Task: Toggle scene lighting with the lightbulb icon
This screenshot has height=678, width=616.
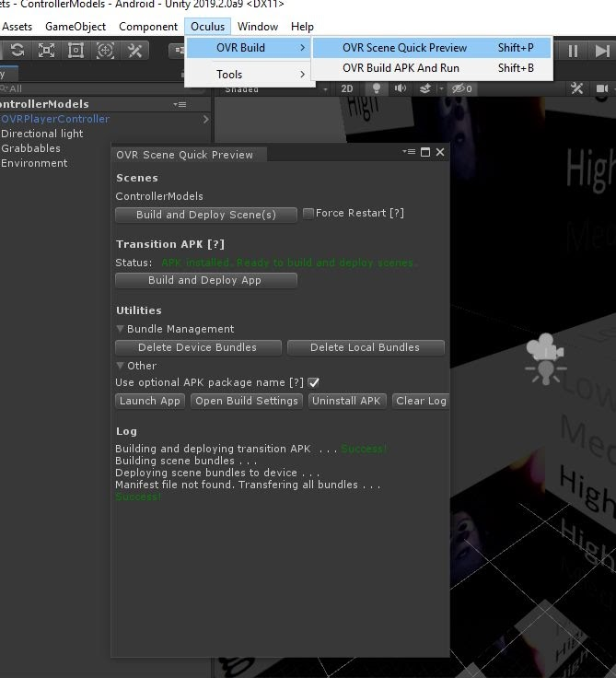Action: coord(376,88)
